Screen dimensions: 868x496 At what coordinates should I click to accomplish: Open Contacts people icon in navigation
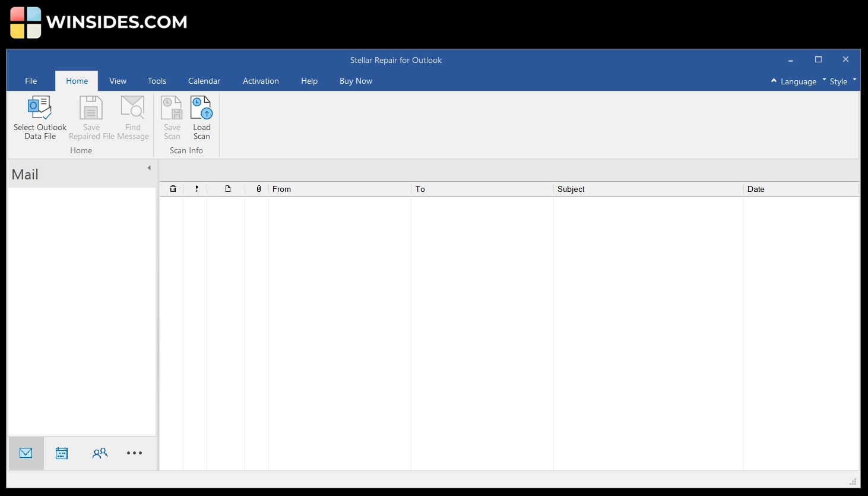pos(100,453)
